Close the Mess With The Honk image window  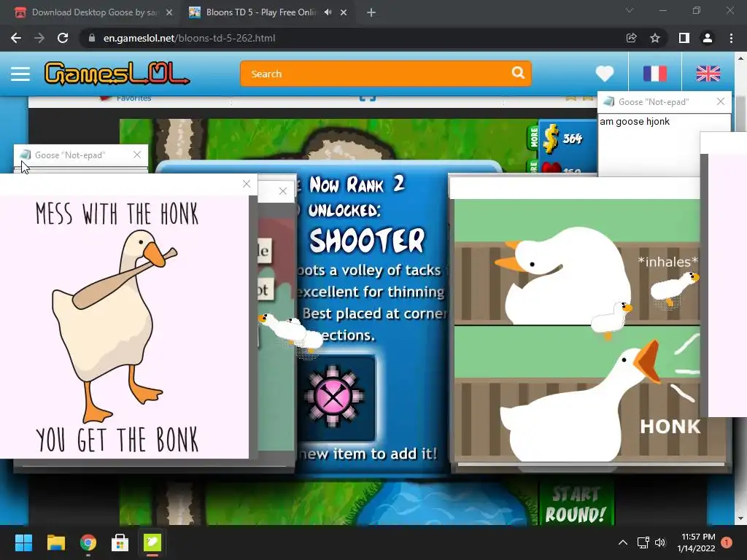(247, 184)
